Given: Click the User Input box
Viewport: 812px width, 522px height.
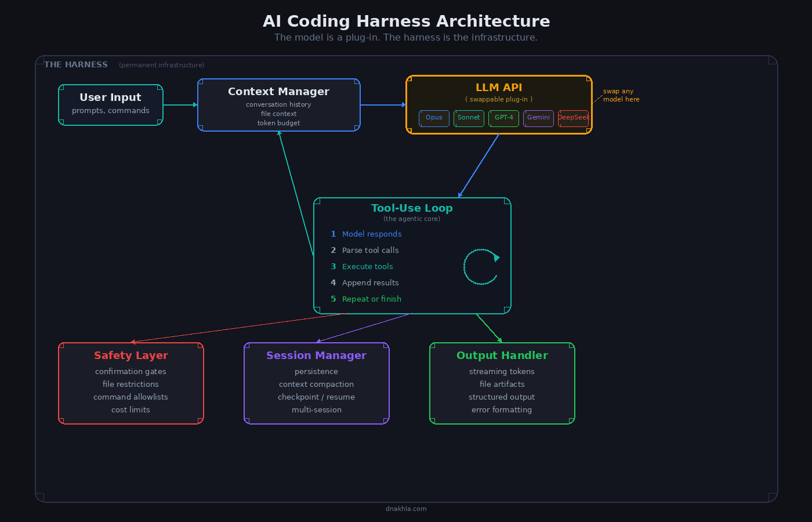Looking at the screenshot, I should (x=110, y=104).
